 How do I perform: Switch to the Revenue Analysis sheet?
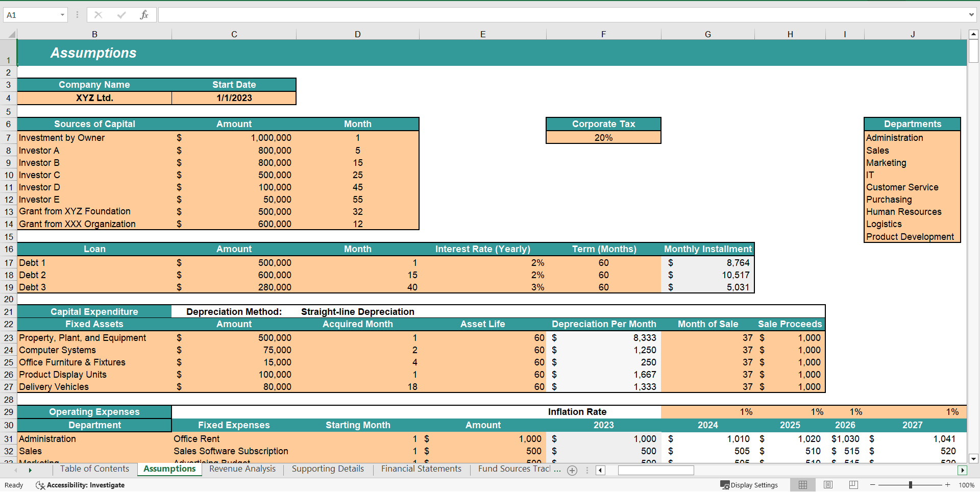[x=242, y=469]
